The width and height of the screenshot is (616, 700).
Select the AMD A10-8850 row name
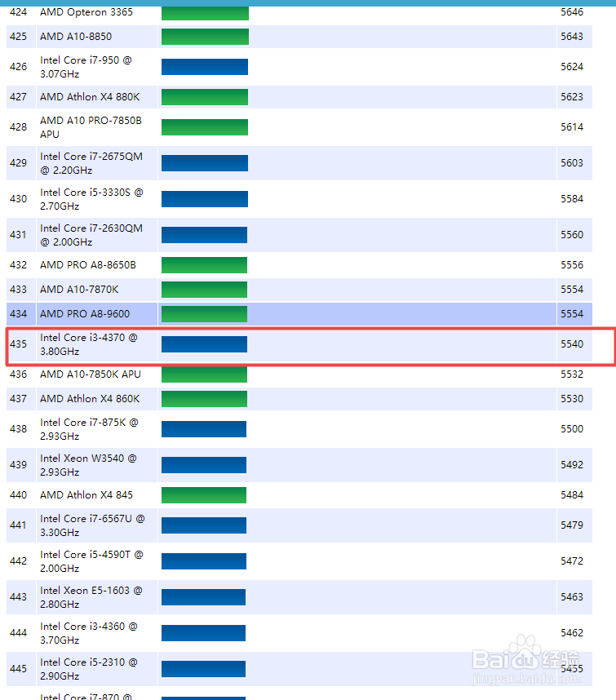click(76, 37)
